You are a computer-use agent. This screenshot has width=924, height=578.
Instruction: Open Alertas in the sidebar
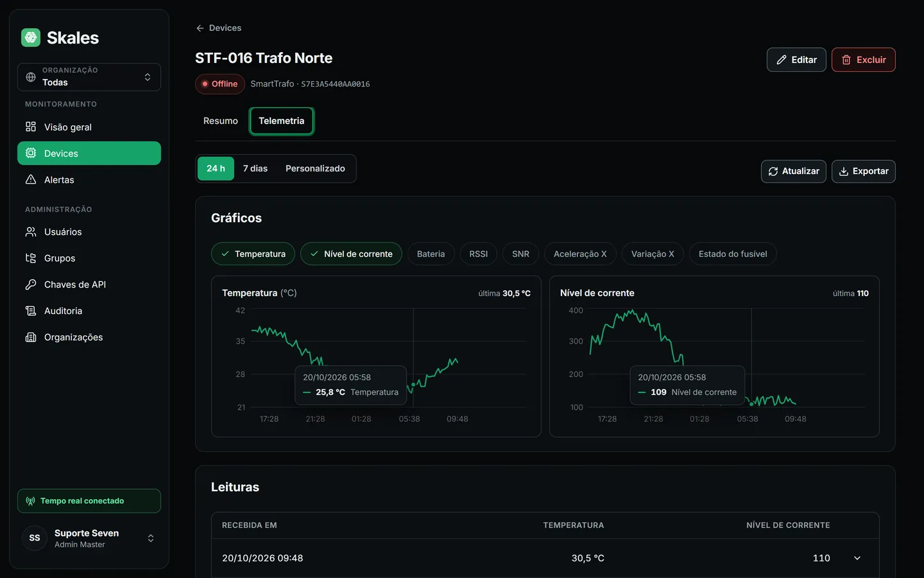pyautogui.click(x=89, y=179)
